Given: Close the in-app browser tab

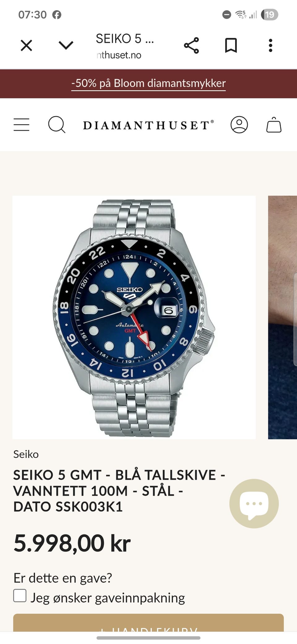Looking at the screenshot, I should point(26,46).
